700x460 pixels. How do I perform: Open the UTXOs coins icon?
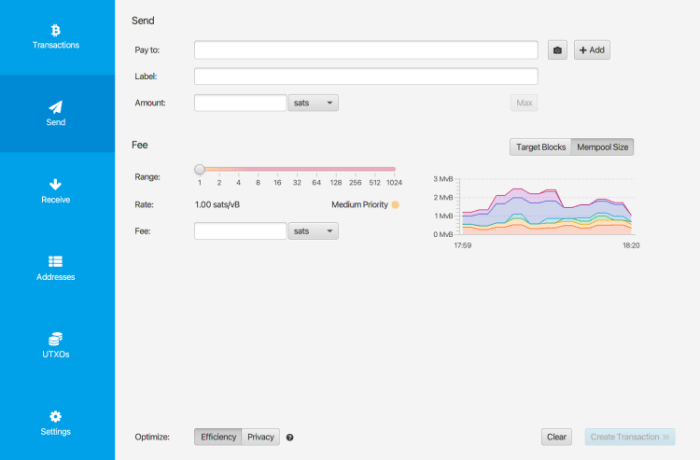pos(55,339)
